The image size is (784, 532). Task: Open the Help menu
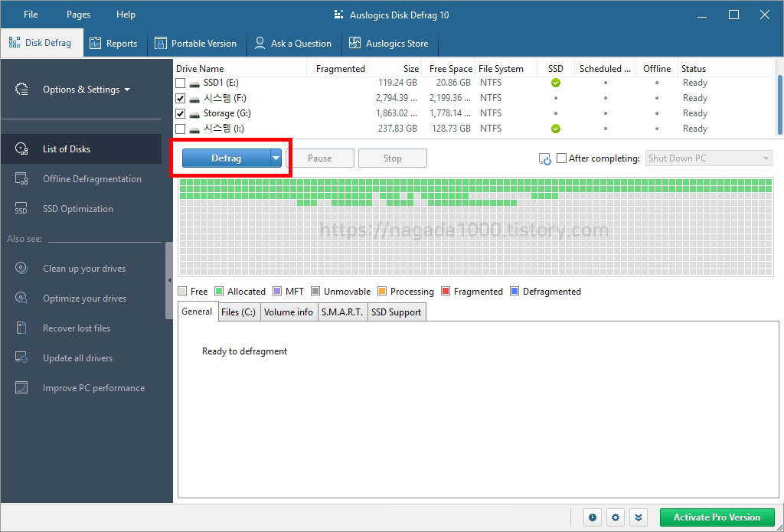126,15
